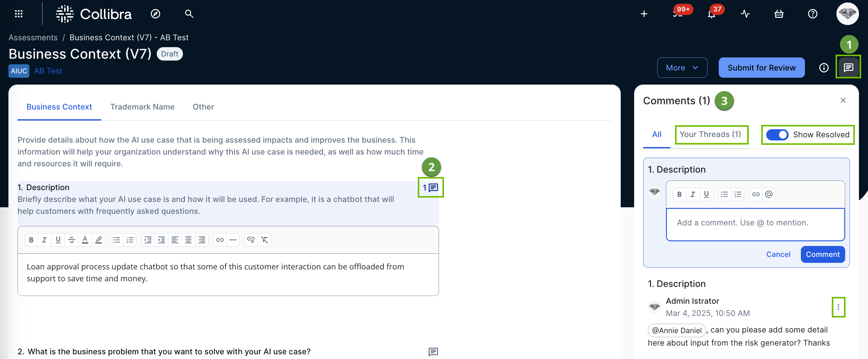The width and height of the screenshot is (868, 359).
Task: Switch to the Trademark Name tab
Action: tap(142, 107)
